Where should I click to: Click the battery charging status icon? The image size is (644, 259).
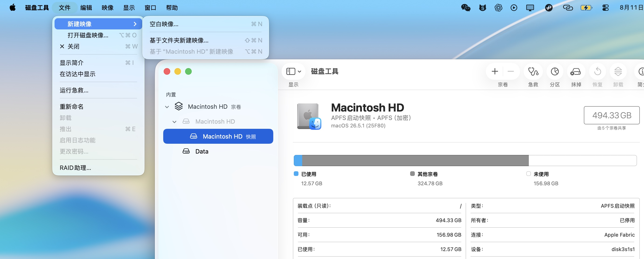tap(586, 8)
